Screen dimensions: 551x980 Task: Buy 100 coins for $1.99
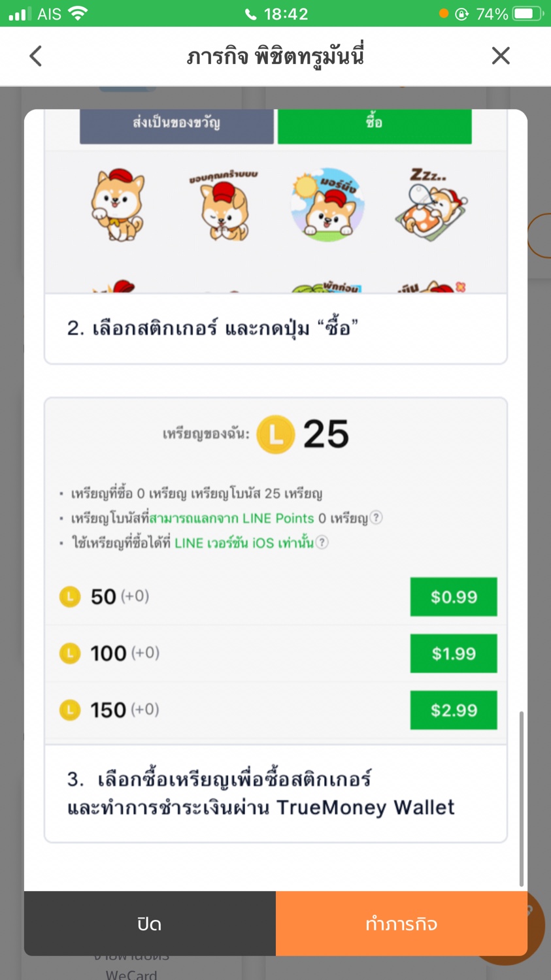[454, 653]
